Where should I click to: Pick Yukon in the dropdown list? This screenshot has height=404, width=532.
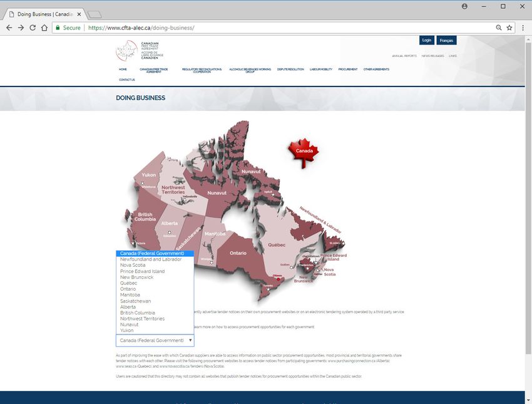pyautogui.click(x=155, y=330)
